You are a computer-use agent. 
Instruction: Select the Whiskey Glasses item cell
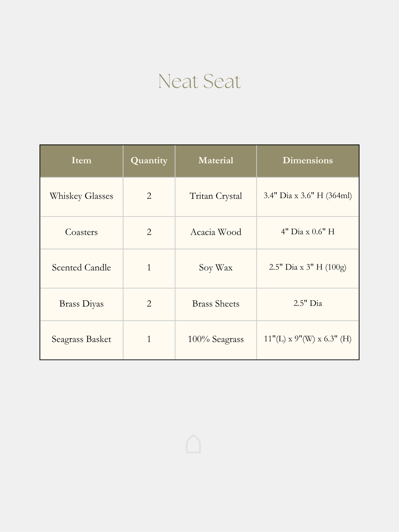coord(81,196)
